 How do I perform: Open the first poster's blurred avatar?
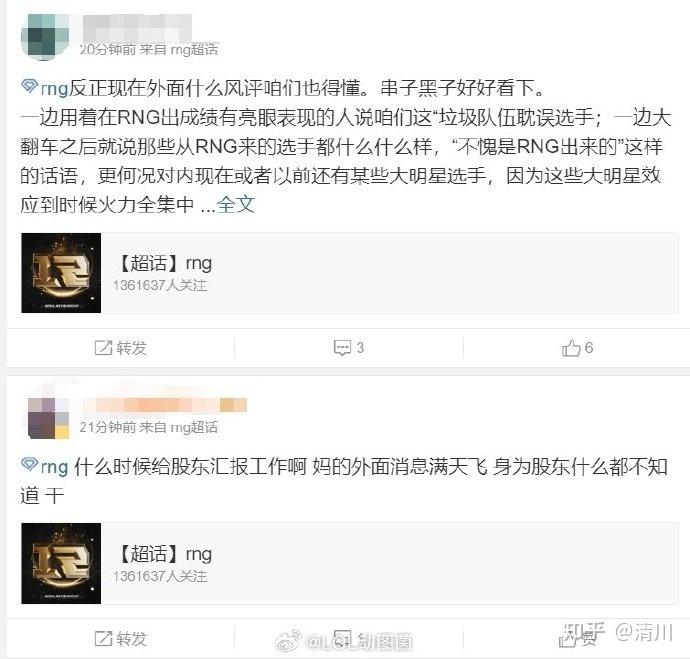[x=45, y=37]
